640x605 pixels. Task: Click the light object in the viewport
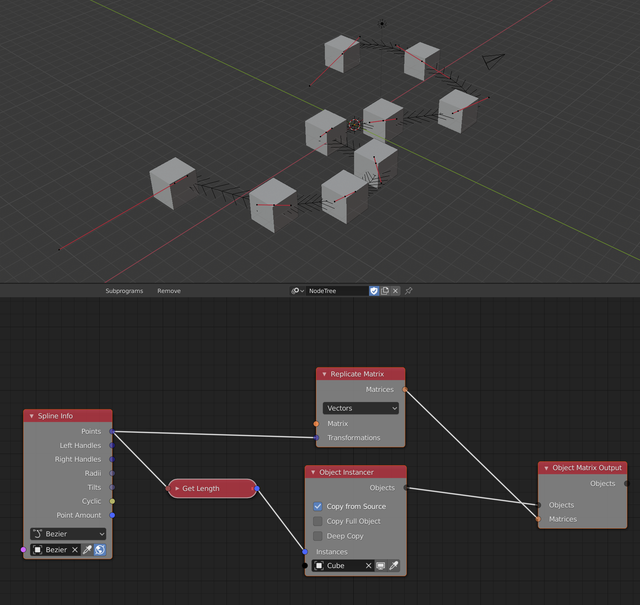tap(382, 24)
